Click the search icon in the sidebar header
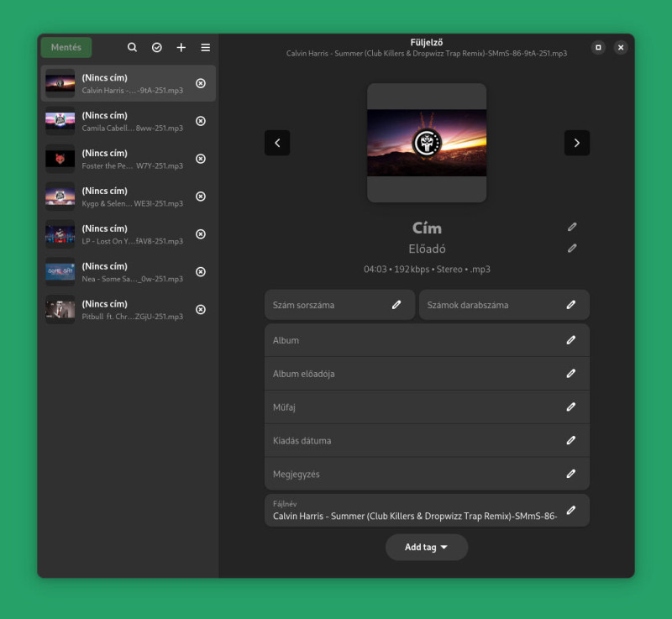672x619 pixels. (x=132, y=47)
